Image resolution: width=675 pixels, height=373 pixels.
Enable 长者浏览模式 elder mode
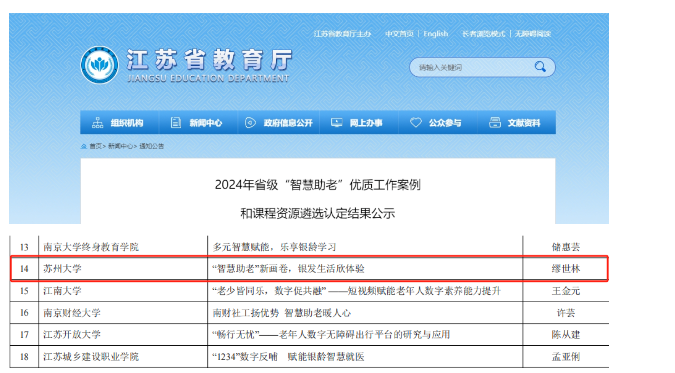[x=483, y=34]
